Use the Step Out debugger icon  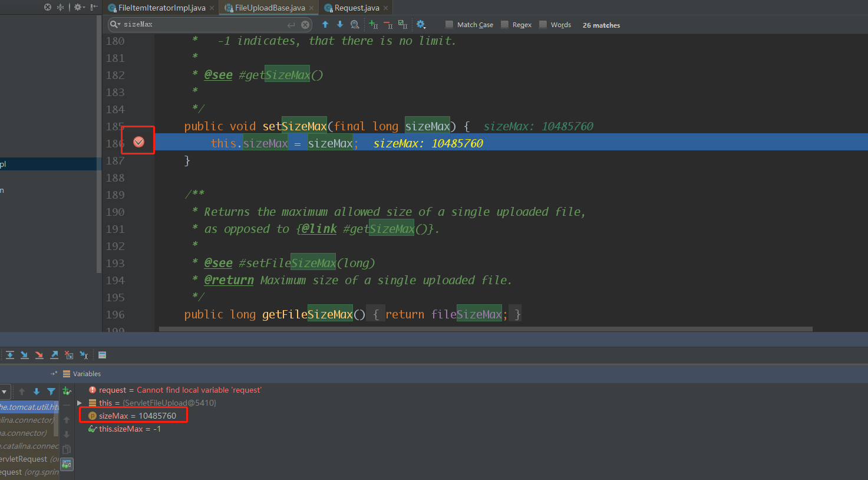click(x=54, y=354)
